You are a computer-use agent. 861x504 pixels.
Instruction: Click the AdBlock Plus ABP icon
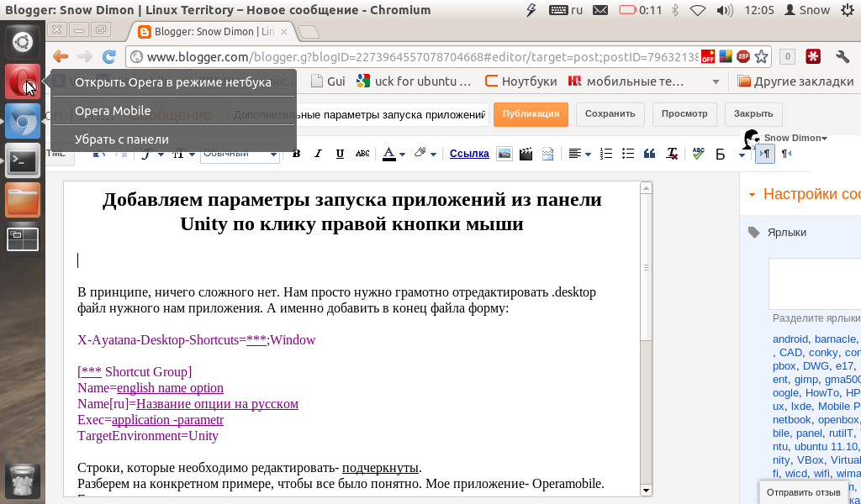click(x=743, y=56)
